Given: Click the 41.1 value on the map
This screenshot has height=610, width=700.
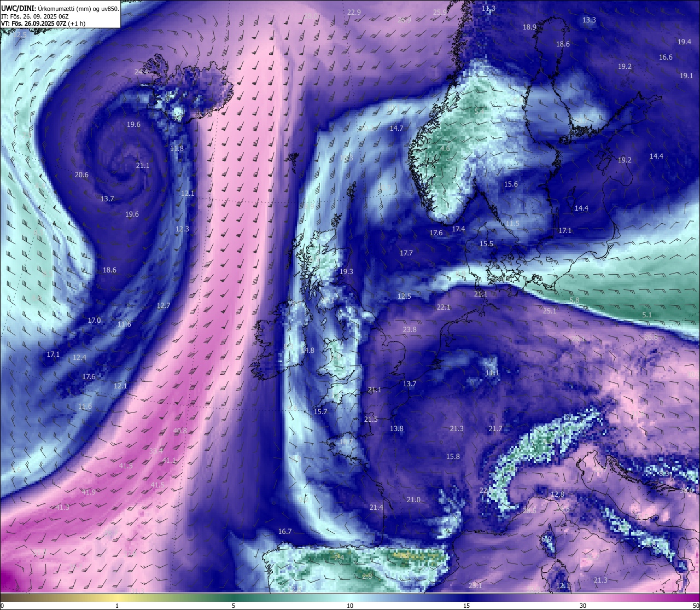Looking at the screenshot, I should click(x=170, y=460).
